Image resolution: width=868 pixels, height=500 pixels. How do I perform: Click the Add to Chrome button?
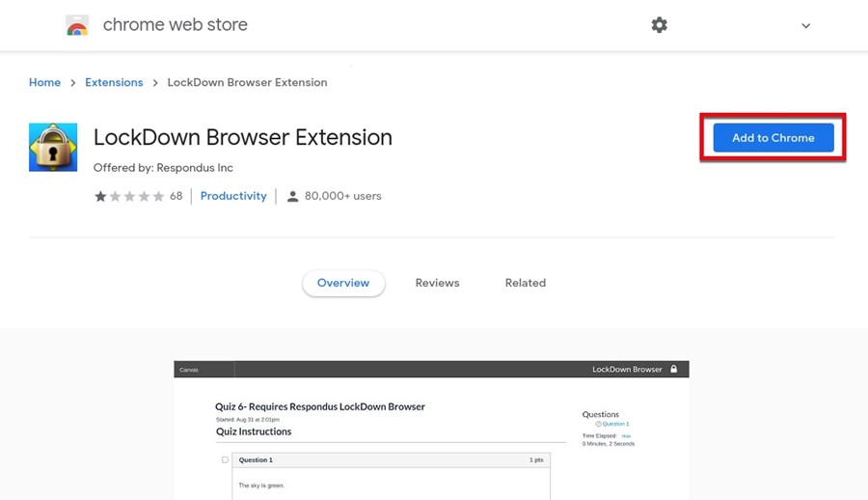[773, 137]
